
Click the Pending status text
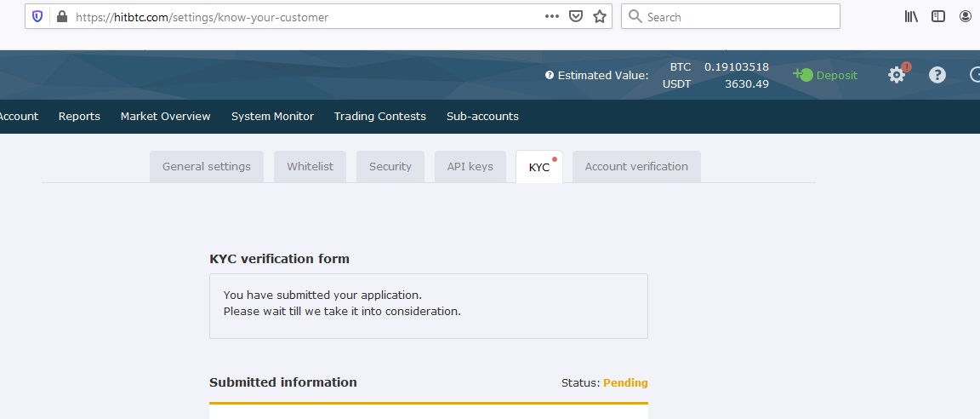[625, 382]
